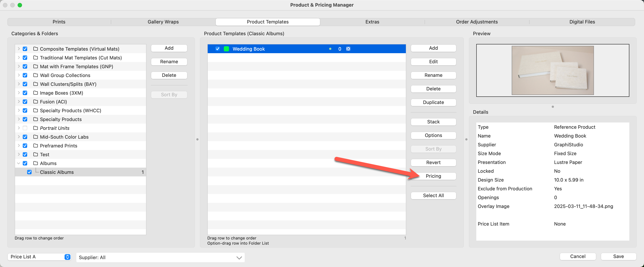The height and width of the screenshot is (267, 644).
Task: Click the Fusion (ACI) folder icon
Action: pos(35,102)
